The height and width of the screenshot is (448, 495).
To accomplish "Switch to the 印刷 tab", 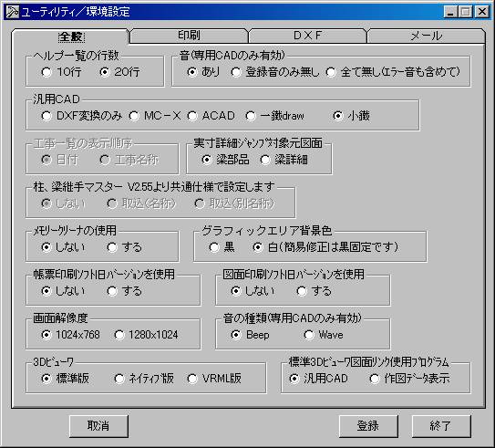I will [189, 36].
